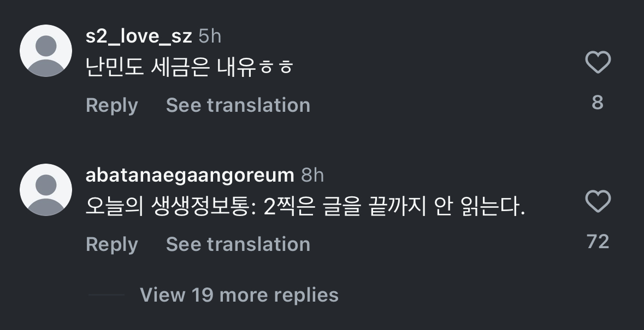The height and width of the screenshot is (330, 644).
Task: Click the 8h timestamp
Action: tap(312, 175)
